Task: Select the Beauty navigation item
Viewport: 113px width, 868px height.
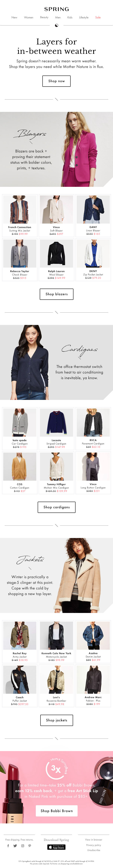Action: pyautogui.click(x=44, y=17)
